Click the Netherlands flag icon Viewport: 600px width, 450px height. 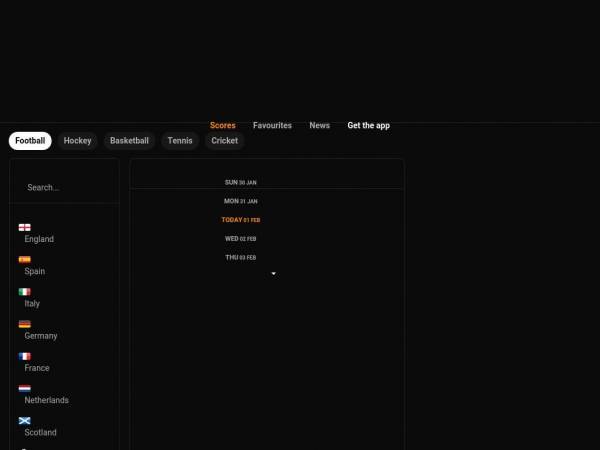tap(24, 388)
